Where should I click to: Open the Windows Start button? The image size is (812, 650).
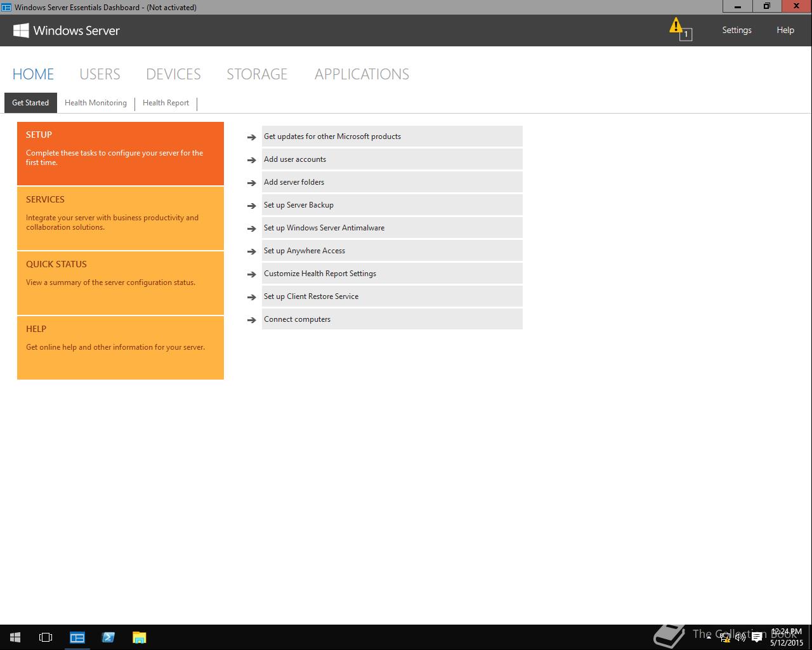pyautogui.click(x=15, y=637)
